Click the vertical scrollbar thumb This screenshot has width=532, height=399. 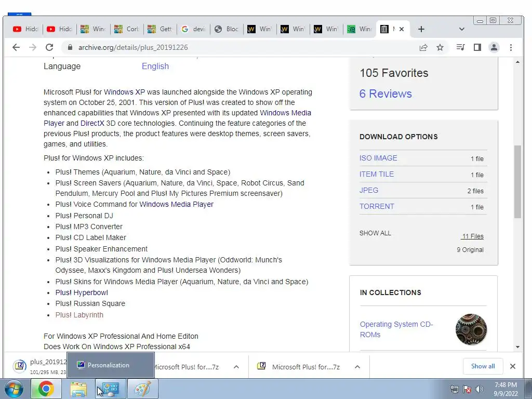517,181
